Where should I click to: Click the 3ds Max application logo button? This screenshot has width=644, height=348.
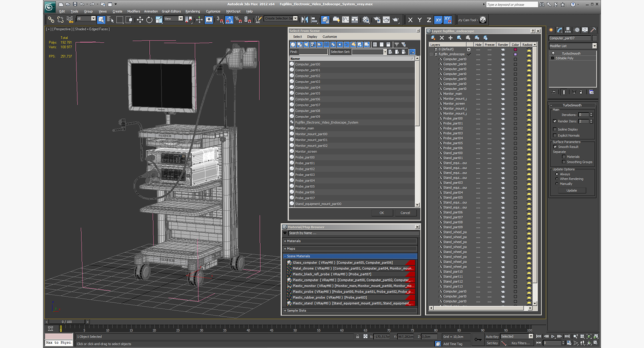point(50,6)
